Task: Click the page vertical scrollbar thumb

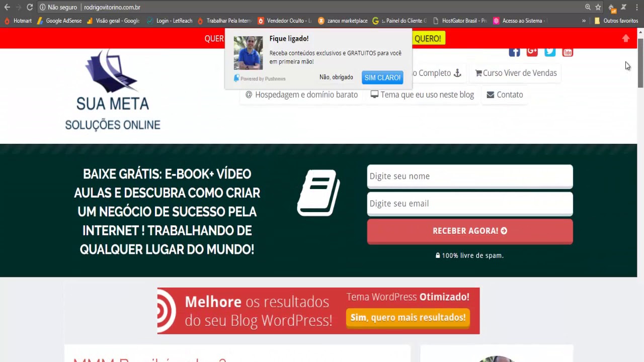Action: tap(640, 63)
